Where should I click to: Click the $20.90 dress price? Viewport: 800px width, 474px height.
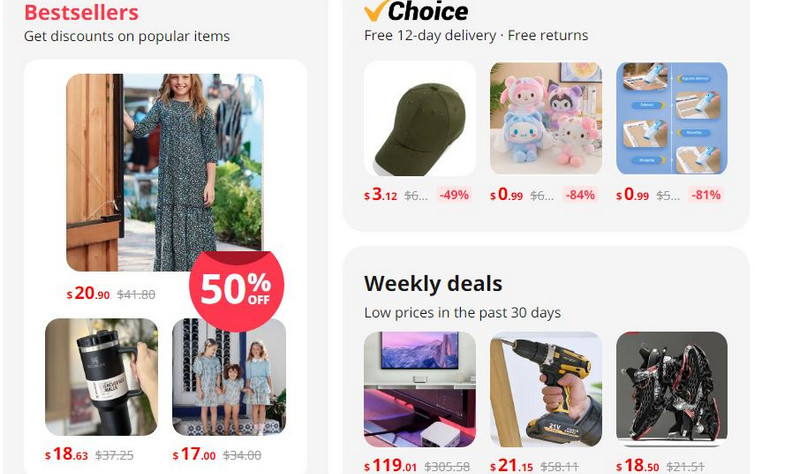tap(88, 293)
